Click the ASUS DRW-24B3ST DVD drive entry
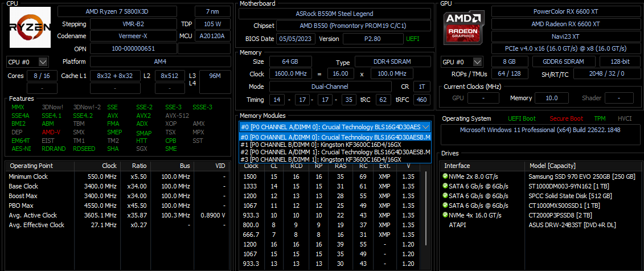644x271 pixels. [572, 225]
